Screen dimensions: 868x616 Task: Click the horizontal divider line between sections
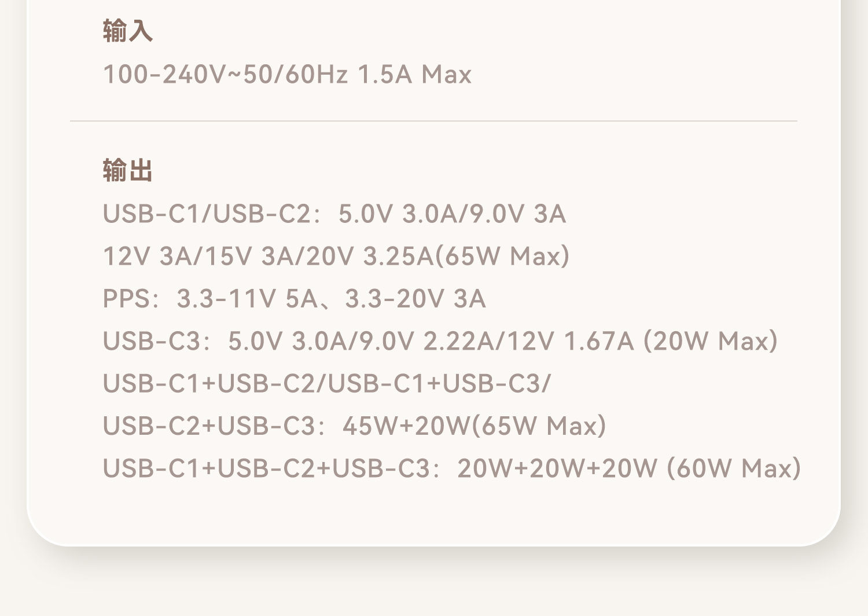(x=433, y=121)
